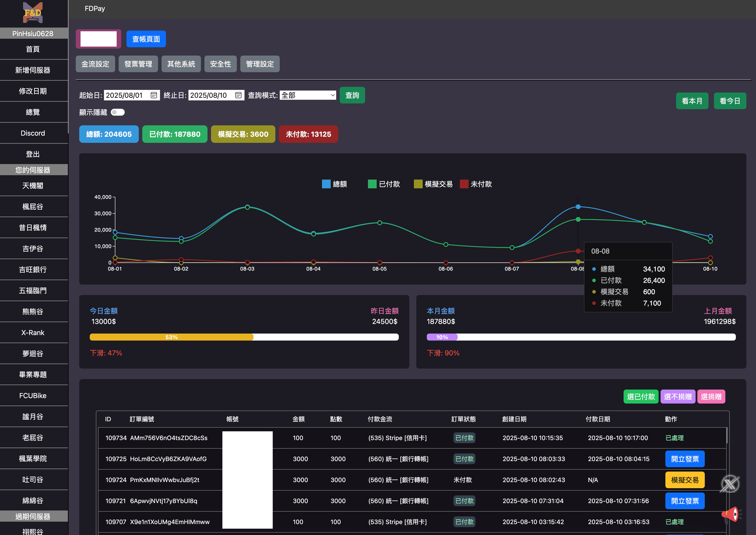Viewport: 756px width, 535px height.
Task: Select 修改日期 in sidebar
Action: pyautogui.click(x=33, y=91)
